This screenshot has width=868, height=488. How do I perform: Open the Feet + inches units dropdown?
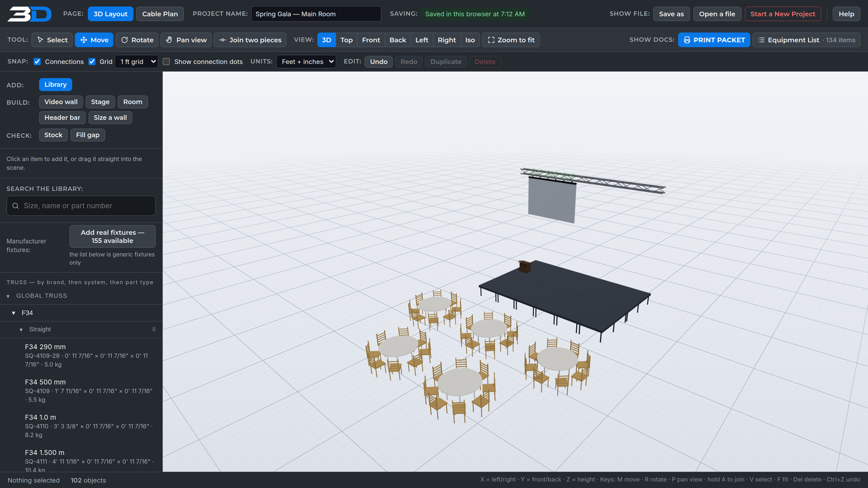click(x=306, y=62)
